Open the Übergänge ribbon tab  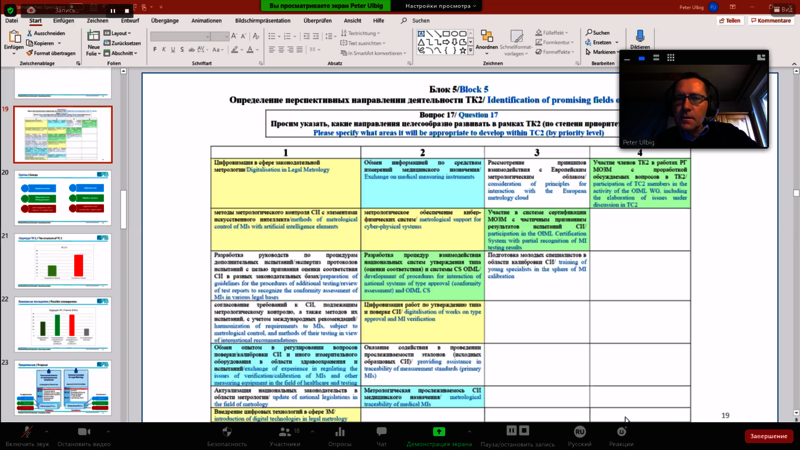(165, 20)
